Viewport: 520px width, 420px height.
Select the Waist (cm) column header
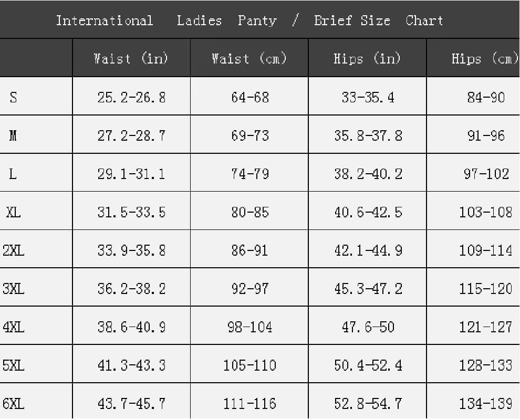tap(249, 58)
